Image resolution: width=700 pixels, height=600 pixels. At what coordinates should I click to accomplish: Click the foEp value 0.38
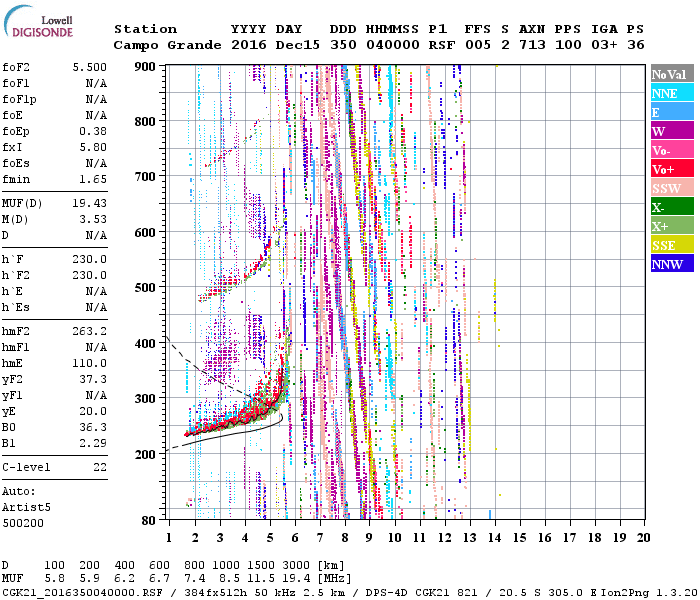pyautogui.click(x=93, y=131)
